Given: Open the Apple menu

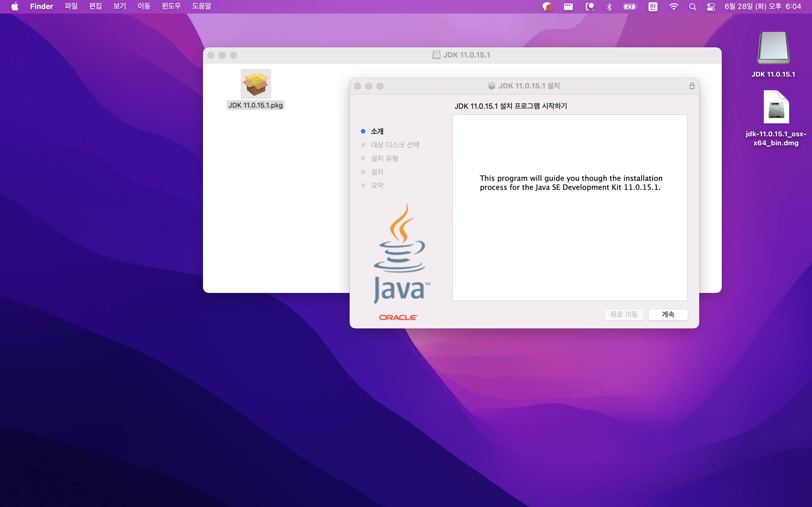Looking at the screenshot, I should click(15, 6).
